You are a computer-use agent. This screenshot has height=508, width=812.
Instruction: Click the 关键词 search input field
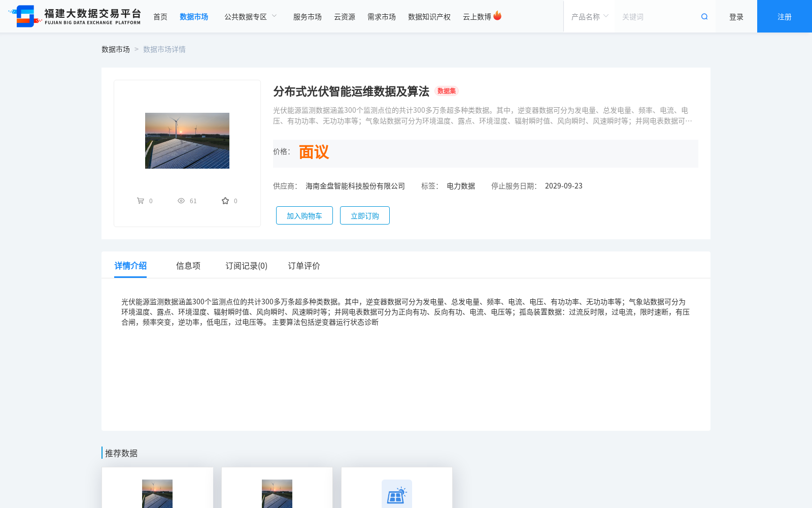tap(657, 17)
